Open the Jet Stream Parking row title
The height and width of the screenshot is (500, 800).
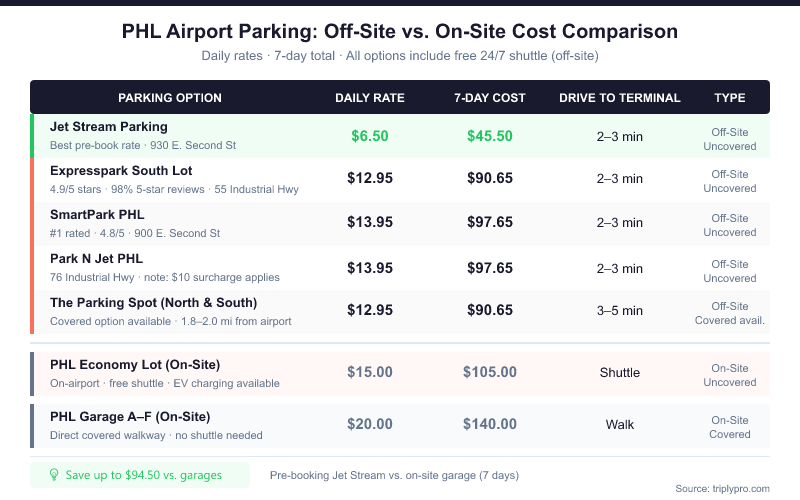[109, 127]
